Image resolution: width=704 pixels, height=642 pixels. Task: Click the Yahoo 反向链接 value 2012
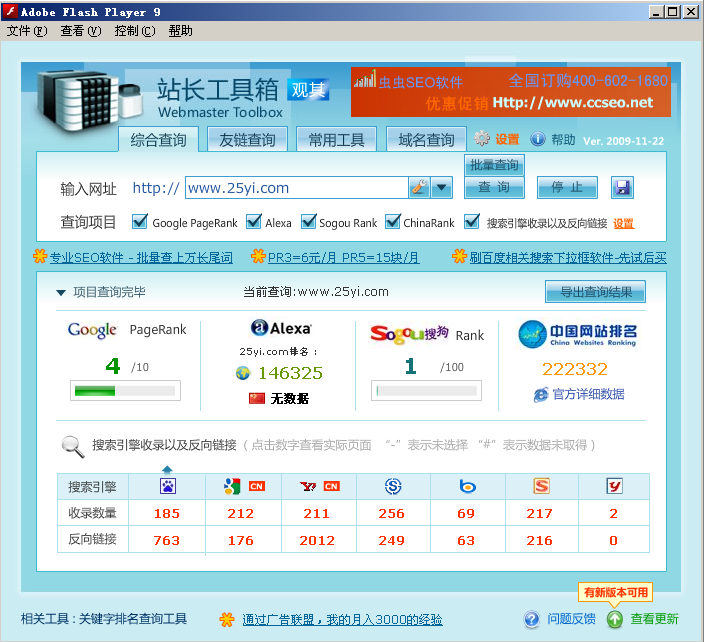pyautogui.click(x=317, y=540)
